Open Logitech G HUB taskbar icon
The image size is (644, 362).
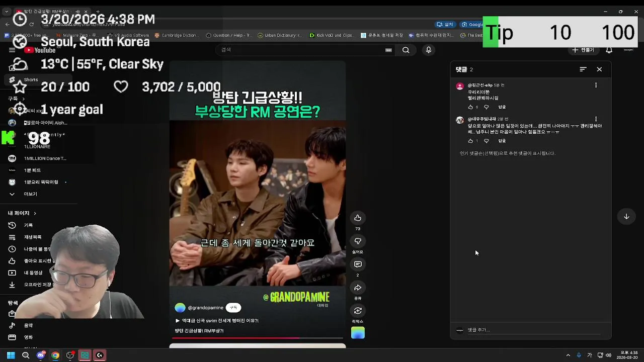point(100,355)
